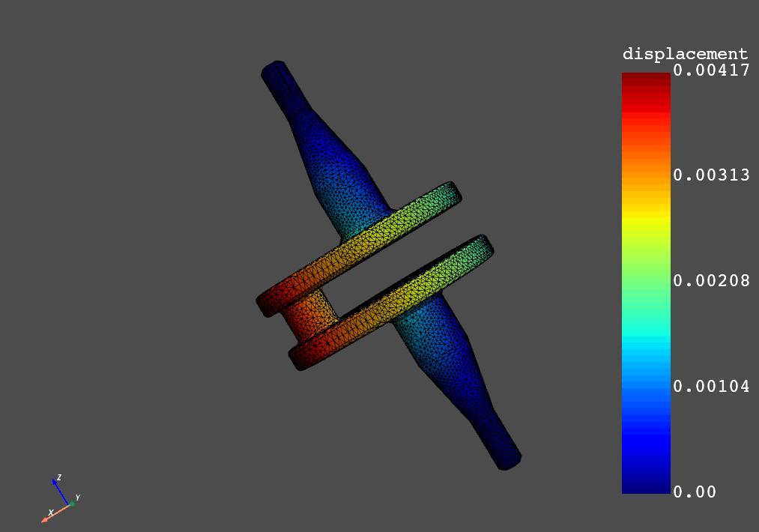This screenshot has width=759, height=532.
Task: Click the displacement legend title
Action: (685, 53)
